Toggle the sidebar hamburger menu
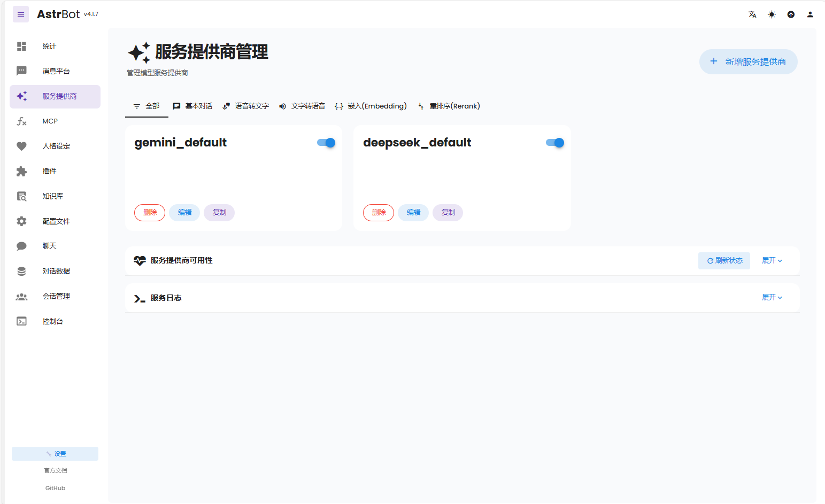The width and height of the screenshot is (825, 504). [21, 14]
